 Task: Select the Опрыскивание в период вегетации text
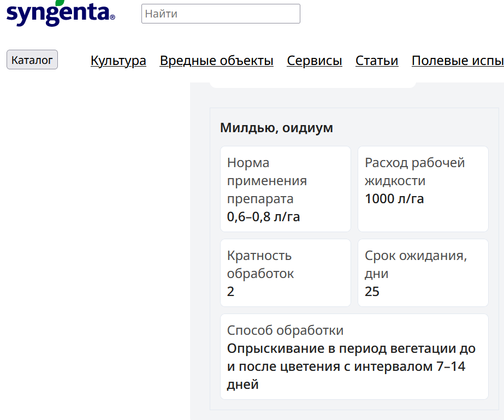coord(351,366)
